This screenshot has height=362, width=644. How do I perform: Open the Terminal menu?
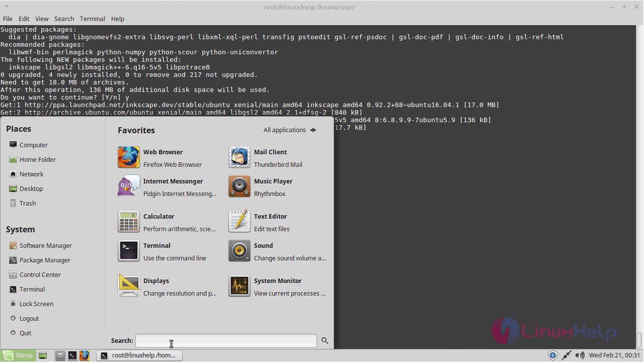pos(93,19)
